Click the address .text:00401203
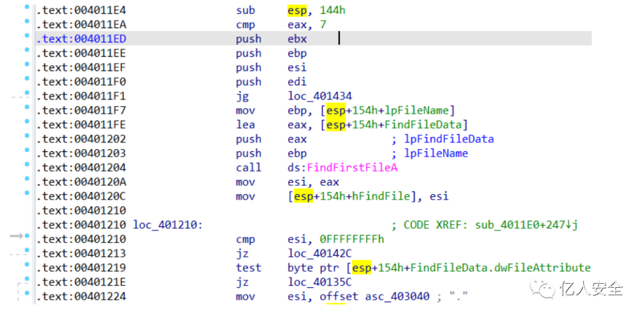Image resolution: width=644 pixels, height=317 pixels. pyautogui.click(x=81, y=154)
